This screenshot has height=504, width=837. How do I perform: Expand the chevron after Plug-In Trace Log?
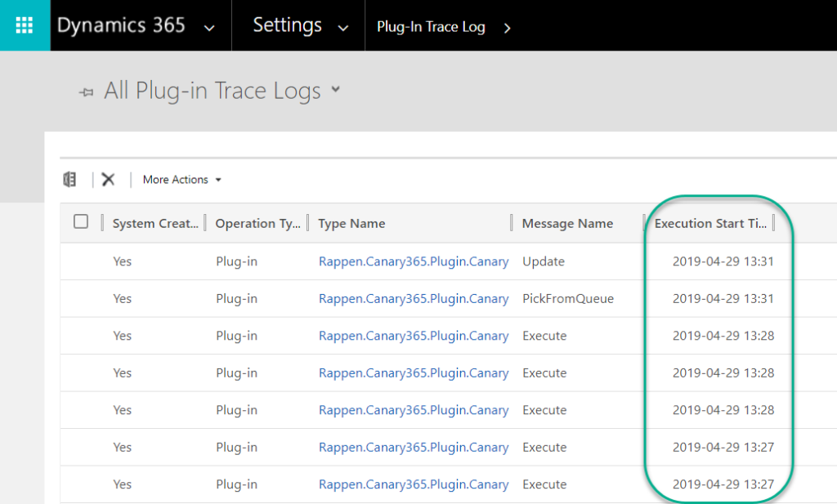click(x=507, y=27)
